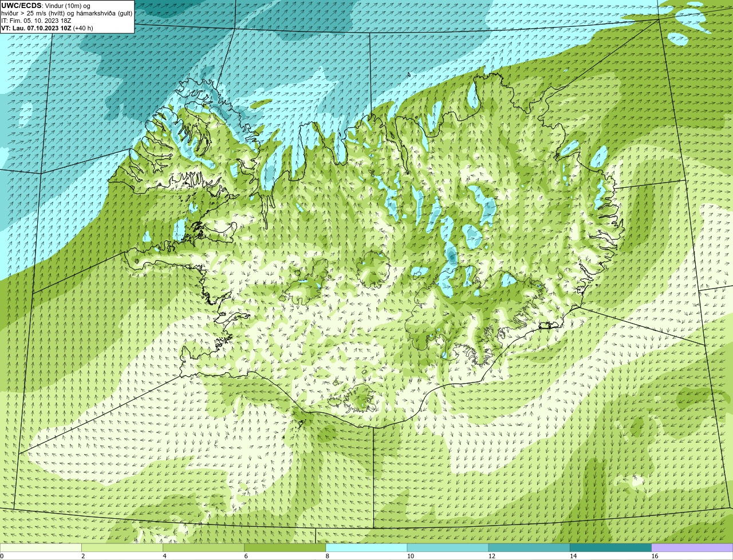Click the scale label "8"
The image size is (733, 560).
coord(327,556)
